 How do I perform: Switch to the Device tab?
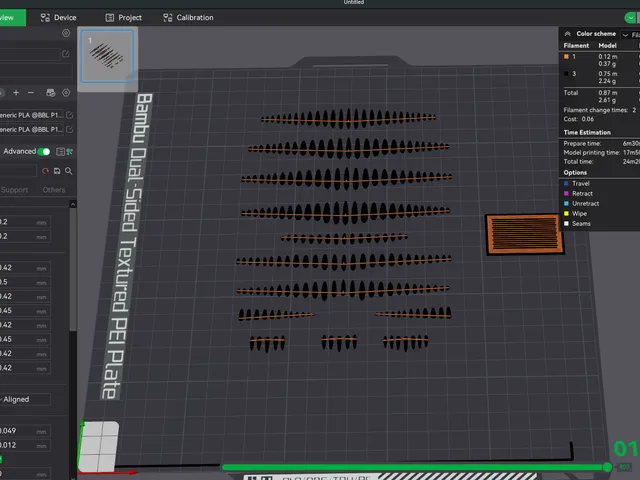(x=58, y=18)
